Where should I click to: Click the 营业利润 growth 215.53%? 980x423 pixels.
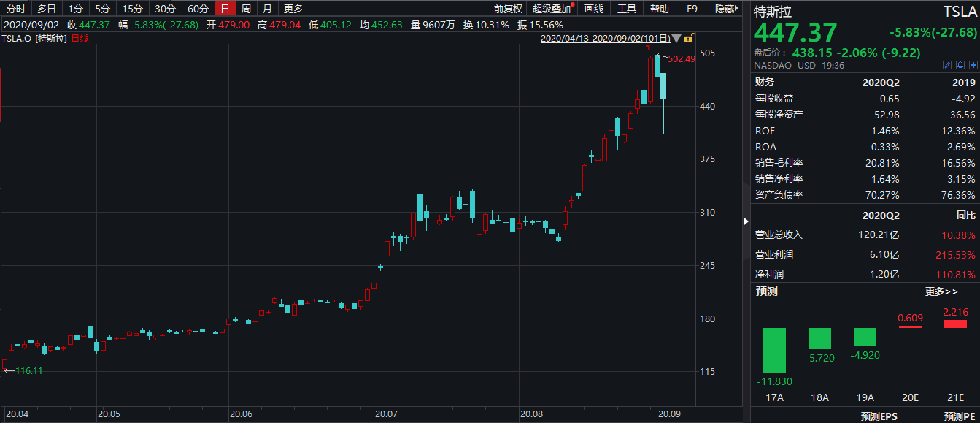(x=955, y=255)
